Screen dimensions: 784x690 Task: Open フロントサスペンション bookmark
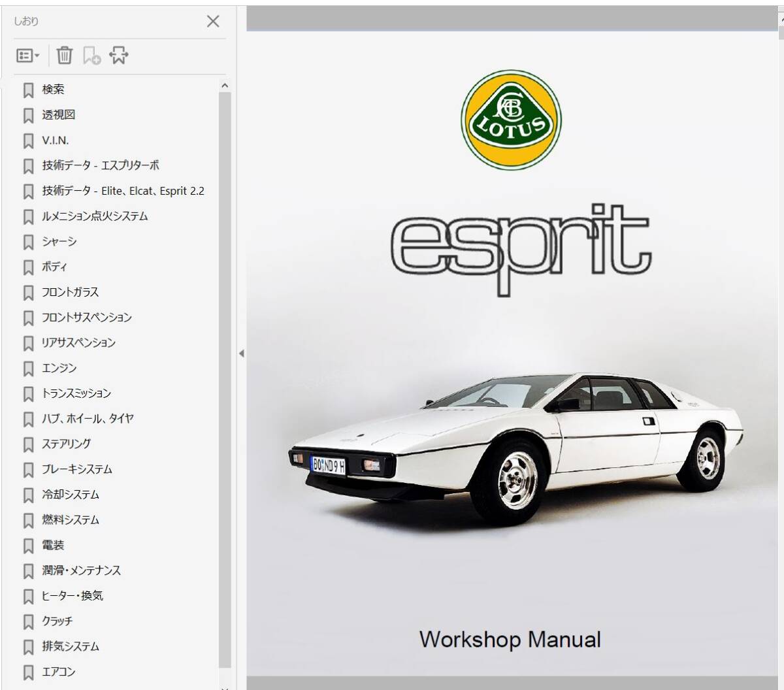[87, 318]
